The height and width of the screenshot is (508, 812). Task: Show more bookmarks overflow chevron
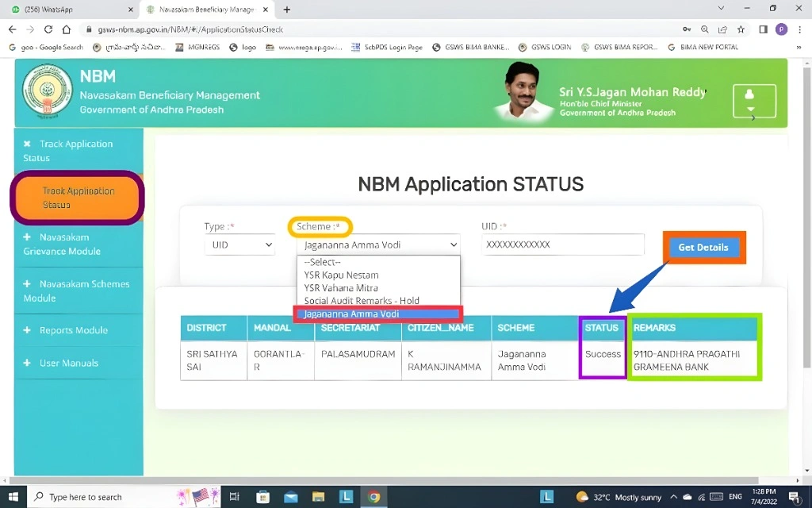[x=799, y=47]
